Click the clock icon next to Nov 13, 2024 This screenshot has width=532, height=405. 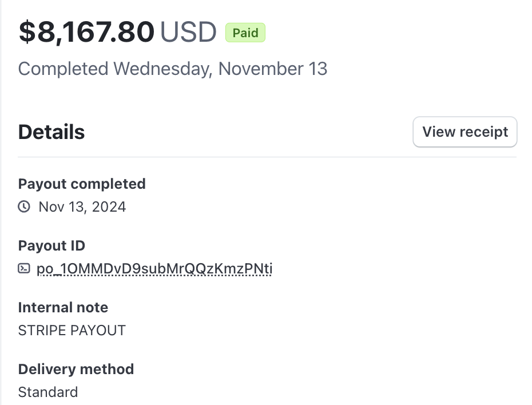pos(24,207)
